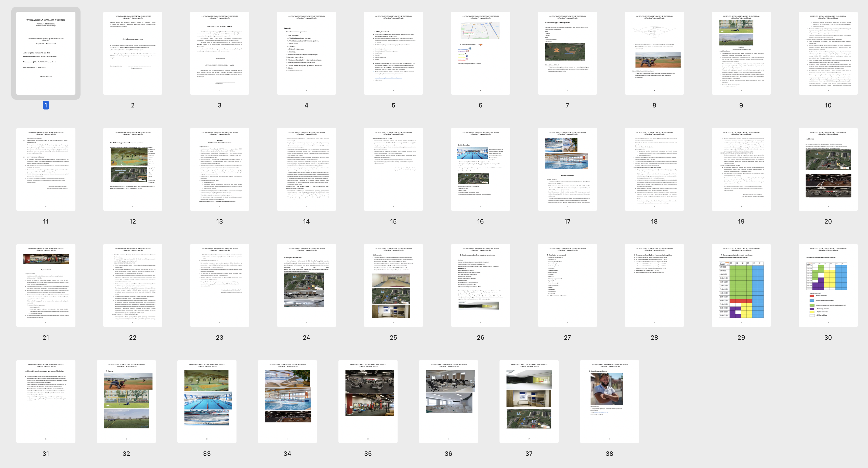Select page 6 thumbnail showing the street map
This screenshot has width=868, height=468.
point(480,53)
